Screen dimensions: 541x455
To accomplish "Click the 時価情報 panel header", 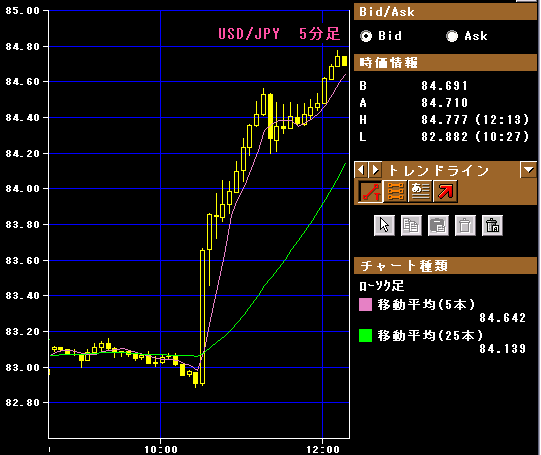I will click(x=445, y=63).
